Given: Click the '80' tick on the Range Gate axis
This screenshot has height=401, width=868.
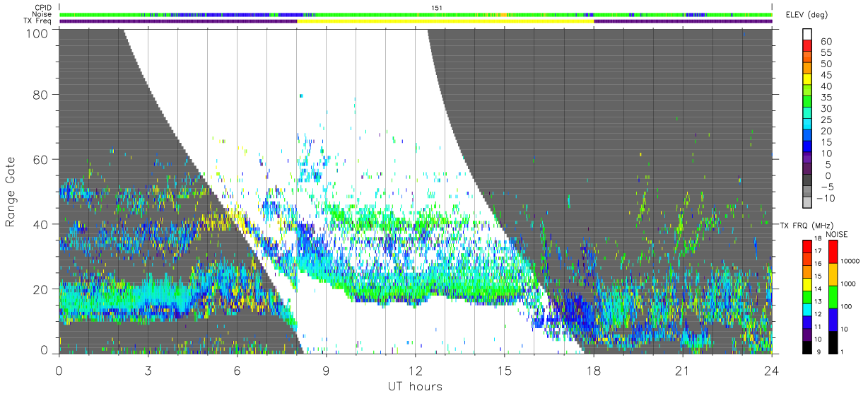Looking at the screenshot, I should [x=40, y=94].
